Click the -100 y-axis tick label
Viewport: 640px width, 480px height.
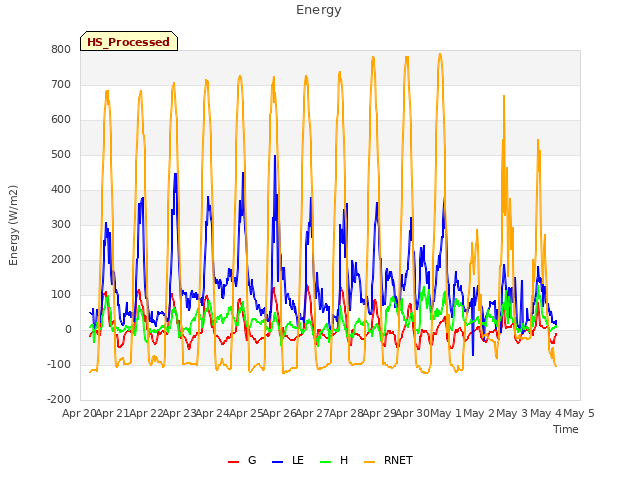(x=59, y=364)
